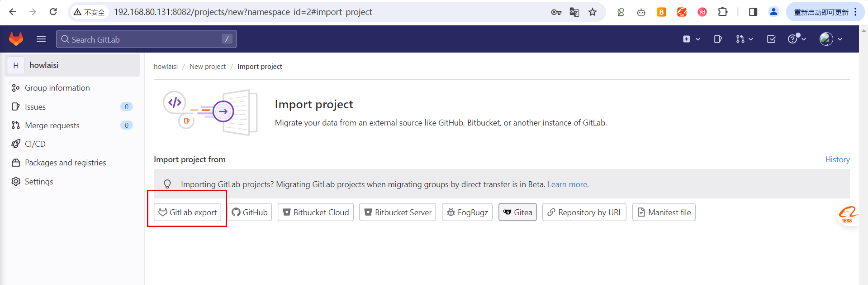
Task: Expand the Merge requests top-bar dropdown
Action: pos(744,39)
